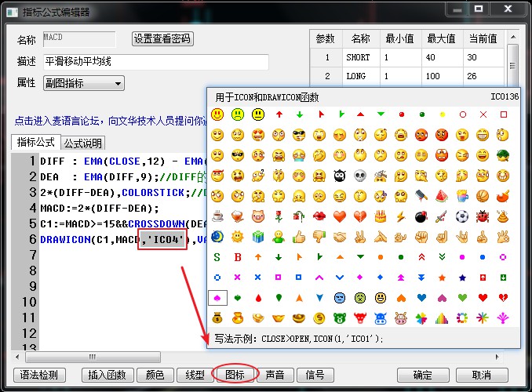Viewport: 532px width, 392px height.
Task: Click the thumbs-up hand icon
Action: [299, 236]
